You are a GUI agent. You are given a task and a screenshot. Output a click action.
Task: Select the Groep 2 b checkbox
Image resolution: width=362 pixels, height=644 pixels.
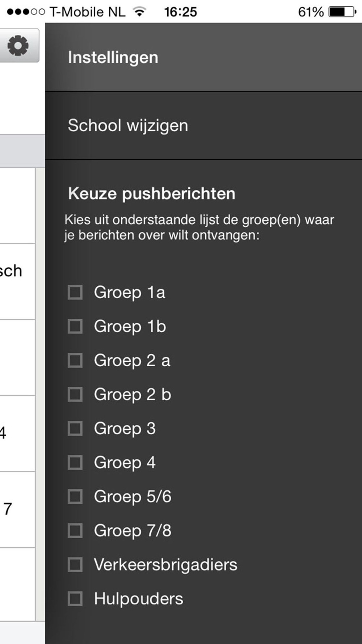(75, 394)
